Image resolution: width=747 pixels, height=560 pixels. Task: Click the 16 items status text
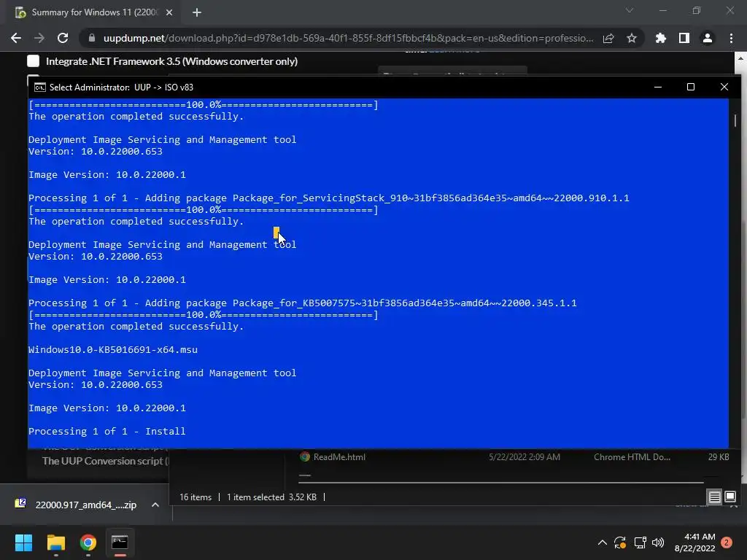pos(196,497)
